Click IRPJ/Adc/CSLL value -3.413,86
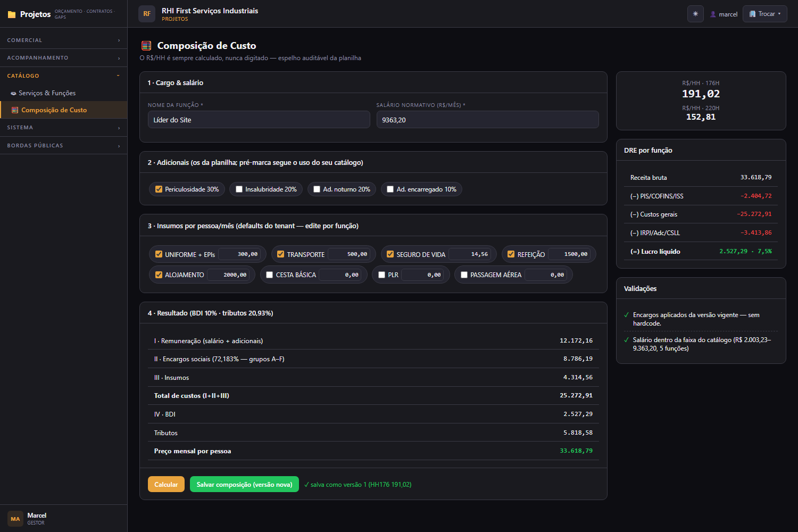 tap(755, 233)
